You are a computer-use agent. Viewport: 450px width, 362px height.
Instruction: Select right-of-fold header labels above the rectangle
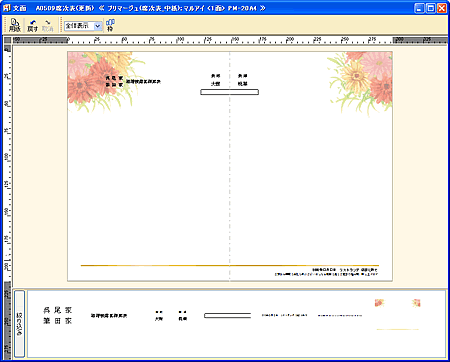click(x=243, y=80)
